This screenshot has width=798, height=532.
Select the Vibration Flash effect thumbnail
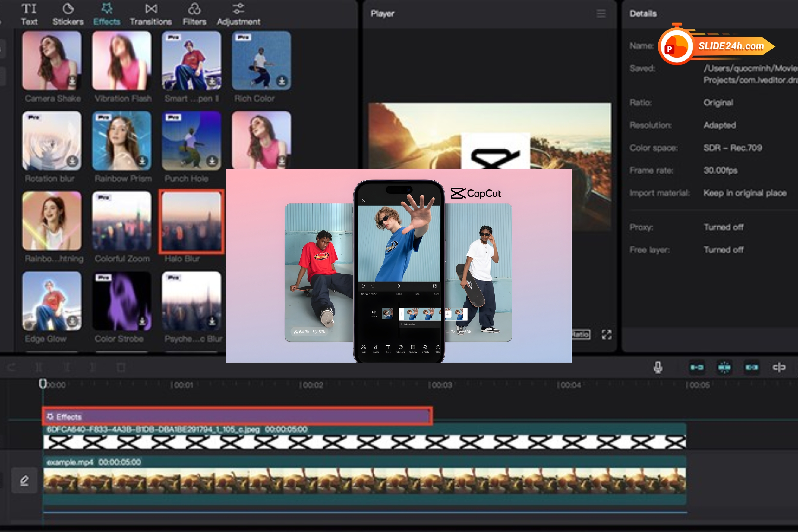pyautogui.click(x=121, y=61)
